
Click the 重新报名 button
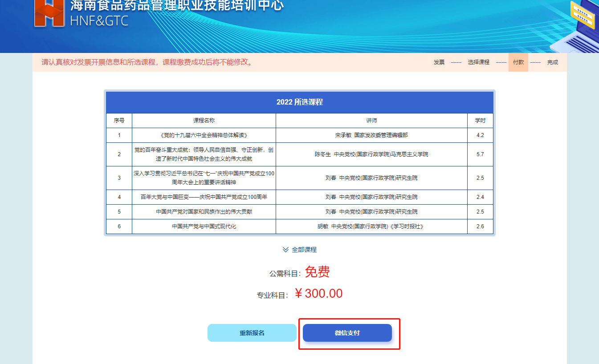[252, 333]
